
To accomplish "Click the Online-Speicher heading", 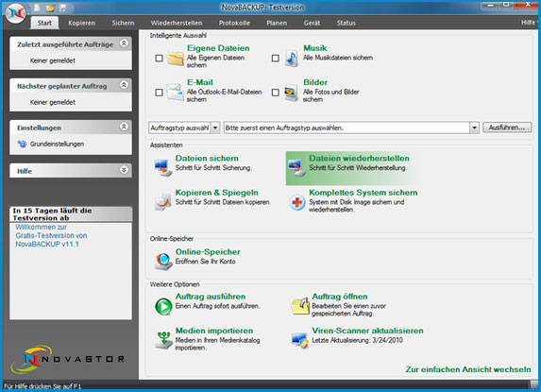I will tap(208, 252).
